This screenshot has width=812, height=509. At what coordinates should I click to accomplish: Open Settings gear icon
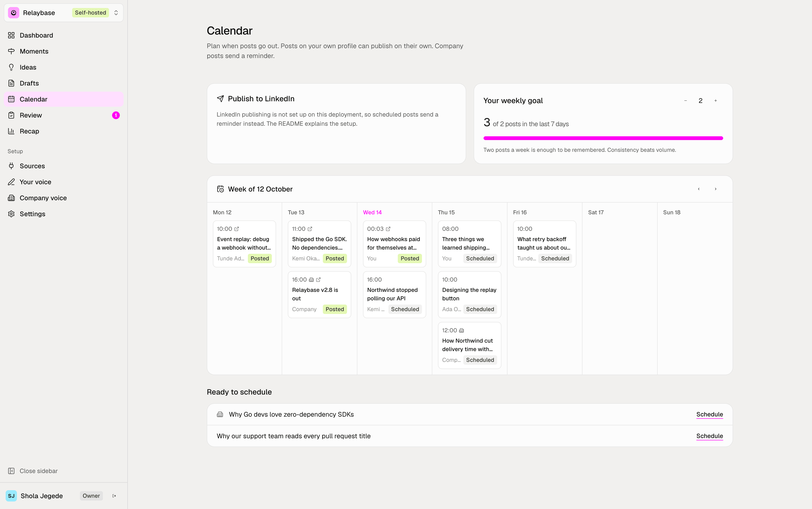(x=12, y=214)
